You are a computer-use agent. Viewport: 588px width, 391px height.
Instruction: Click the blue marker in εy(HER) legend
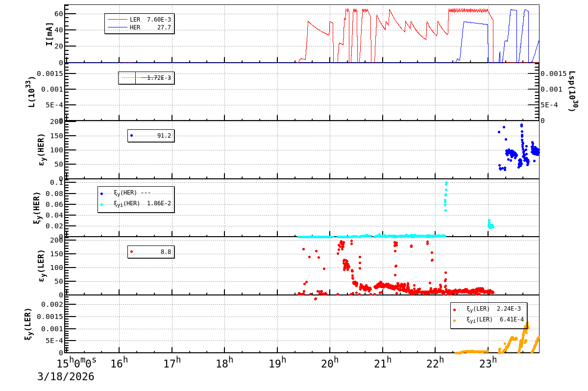point(131,136)
